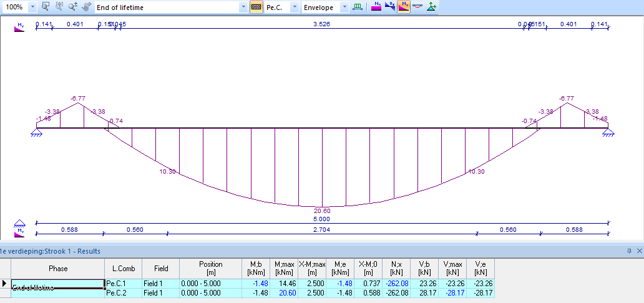The image size is (644, 303).
Task: Activate the pan hand tool
Action: click(x=86, y=7)
